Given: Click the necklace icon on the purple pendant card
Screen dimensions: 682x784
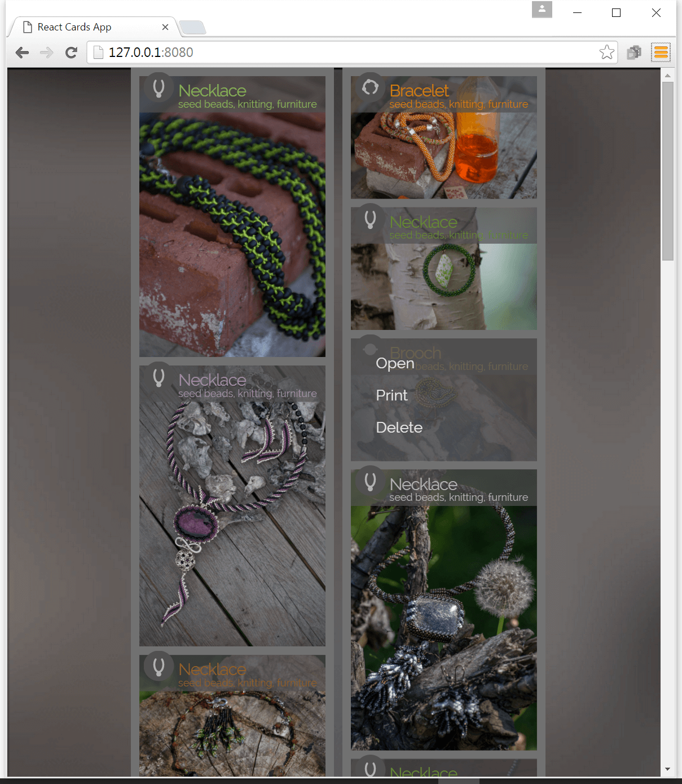Looking at the screenshot, I should click(159, 377).
